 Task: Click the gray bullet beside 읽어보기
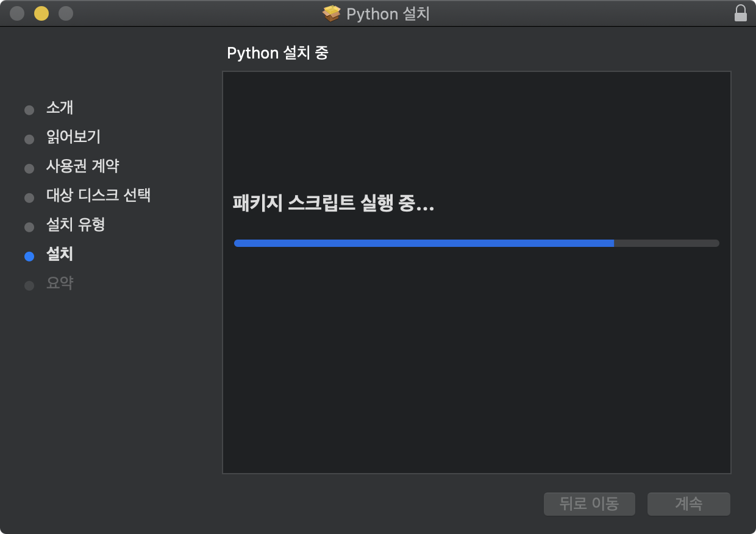[x=29, y=140]
